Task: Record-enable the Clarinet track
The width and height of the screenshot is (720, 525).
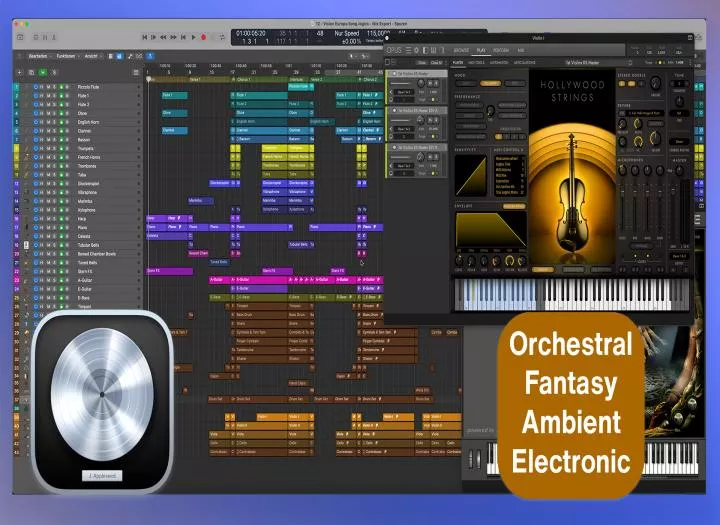Action: click(68, 131)
